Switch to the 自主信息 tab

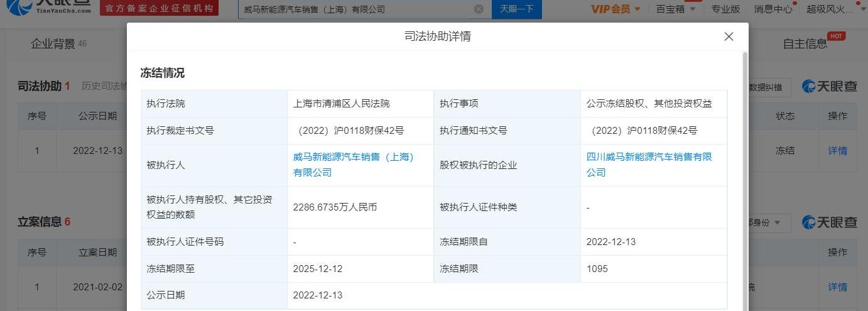(x=805, y=43)
